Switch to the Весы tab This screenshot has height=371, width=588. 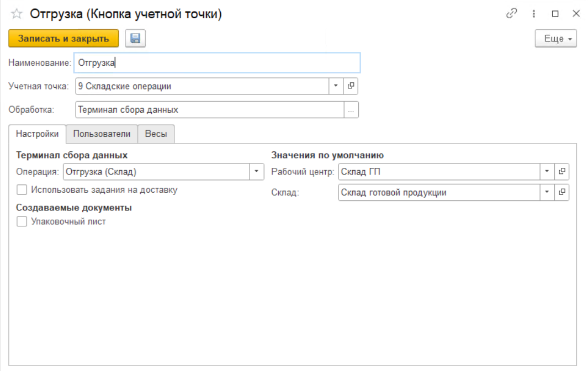click(x=156, y=134)
